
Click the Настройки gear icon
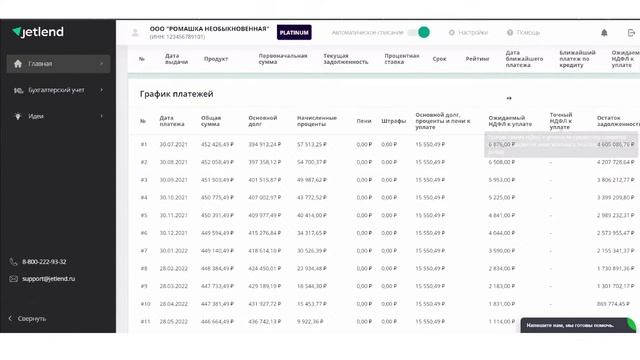[452, 33]
